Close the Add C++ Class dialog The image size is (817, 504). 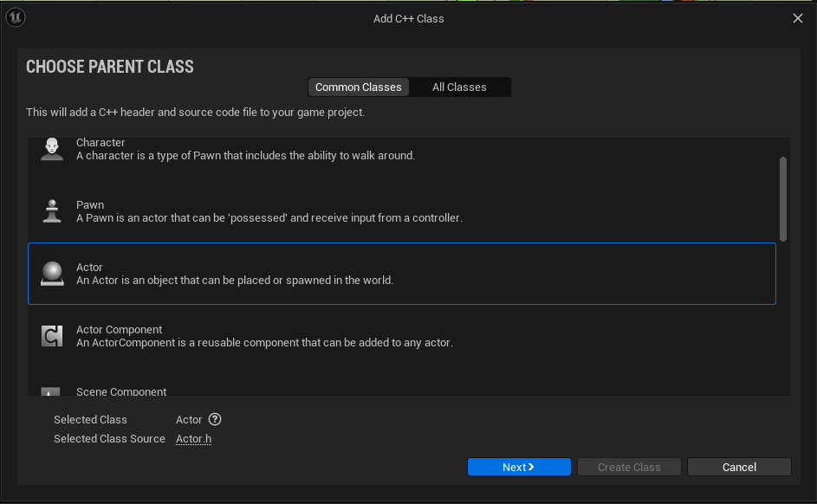tap(798, 18)
